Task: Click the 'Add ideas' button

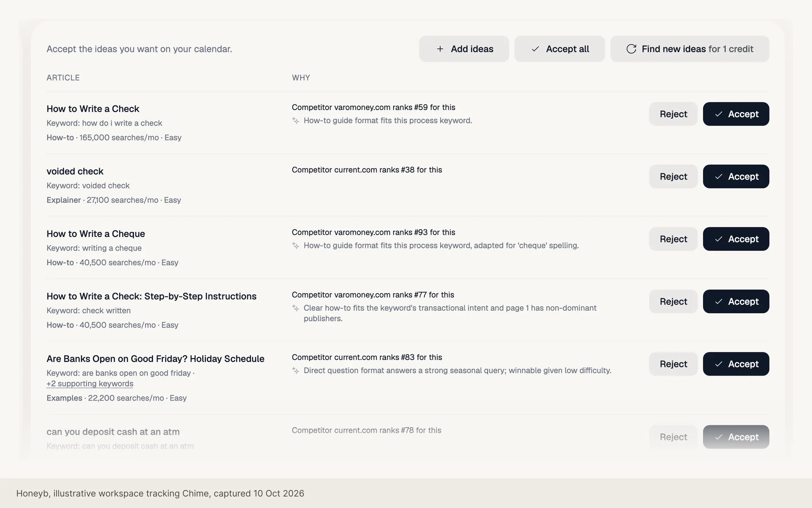Action: click(x=464, y=49)
